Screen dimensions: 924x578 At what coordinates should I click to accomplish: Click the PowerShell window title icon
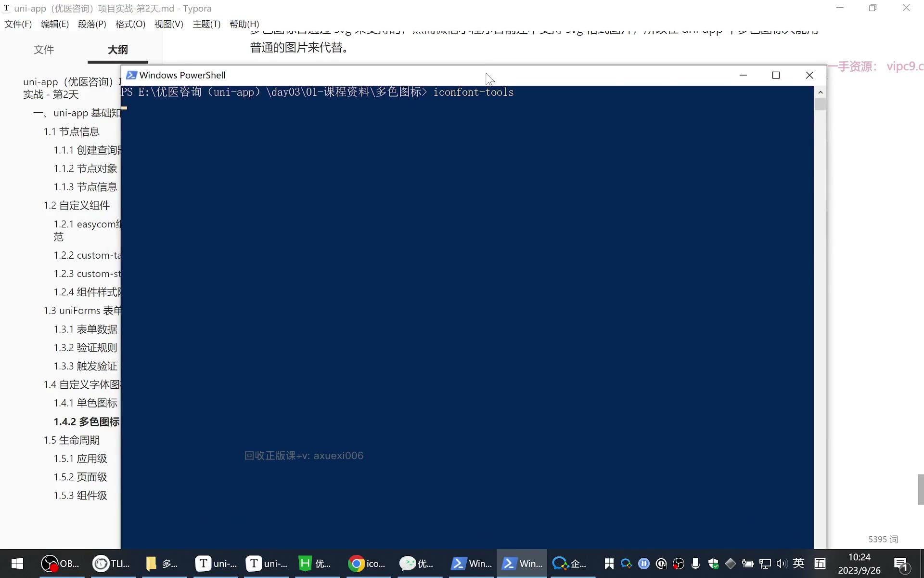point(131,75)
